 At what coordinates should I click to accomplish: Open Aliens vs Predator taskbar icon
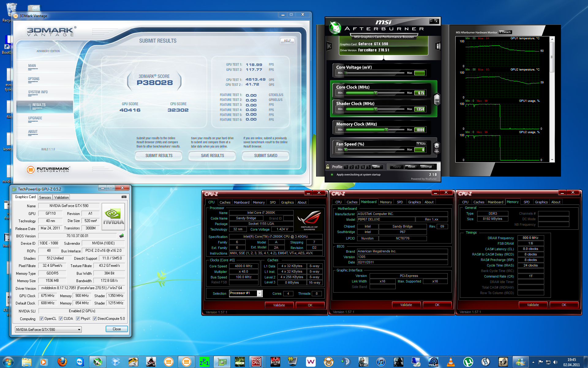(240, 362)
